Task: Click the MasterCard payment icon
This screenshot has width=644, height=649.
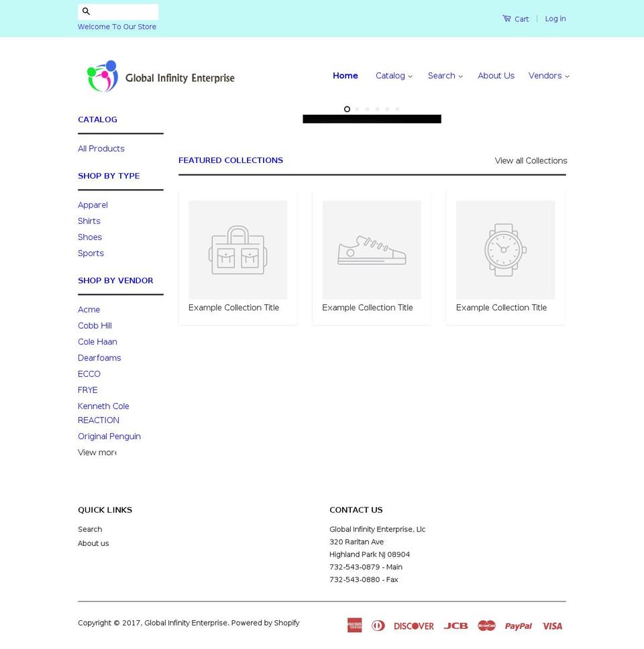Action: (x=487, y=626)
